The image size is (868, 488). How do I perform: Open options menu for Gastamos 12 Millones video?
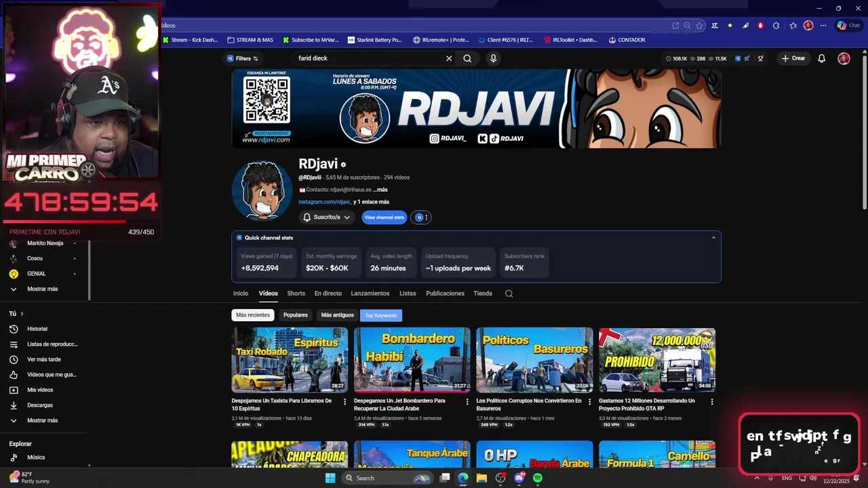pyautogui.click(x=711, y=402)
